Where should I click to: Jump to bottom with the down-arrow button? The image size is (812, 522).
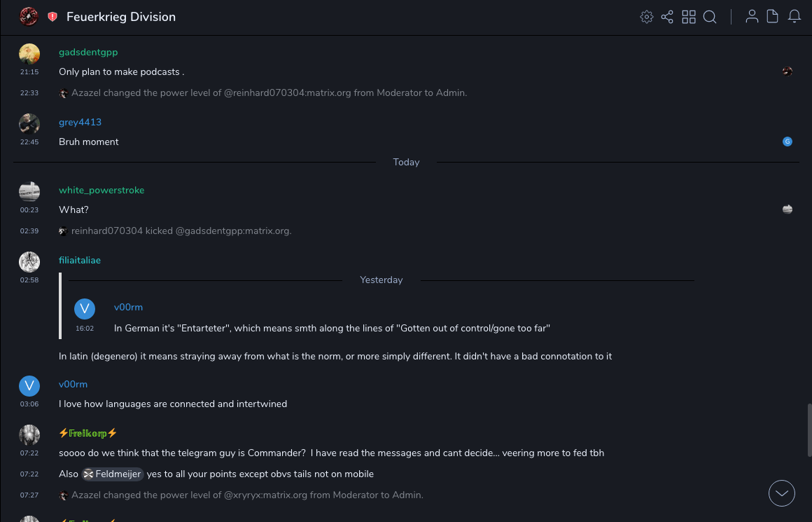[781, 493]
